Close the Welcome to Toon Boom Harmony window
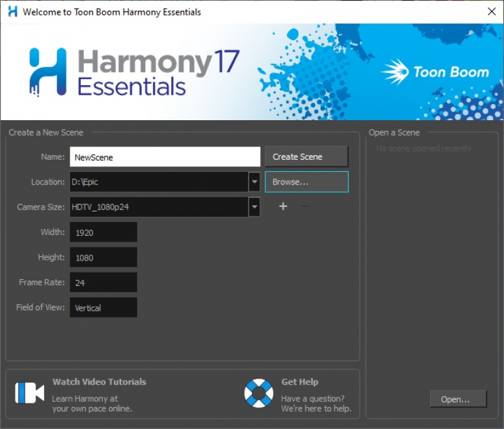504x429 pixels. (x=491, y=11)
